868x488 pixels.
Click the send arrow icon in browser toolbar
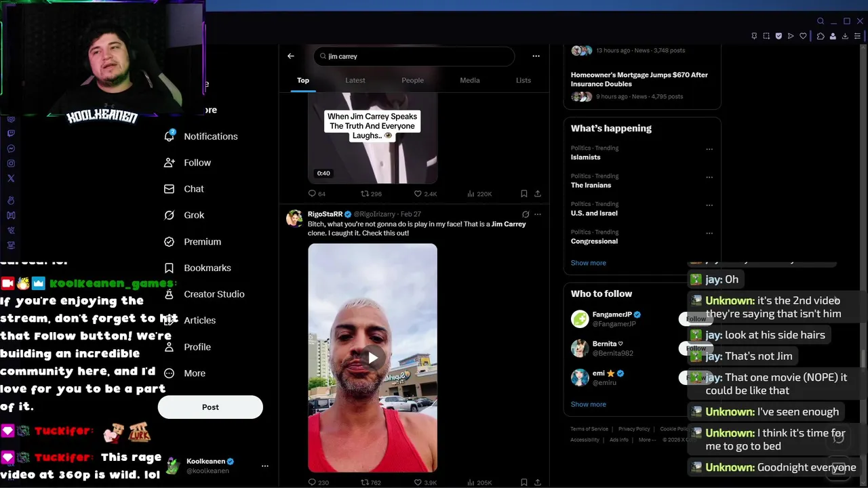(x=791, y=36)
